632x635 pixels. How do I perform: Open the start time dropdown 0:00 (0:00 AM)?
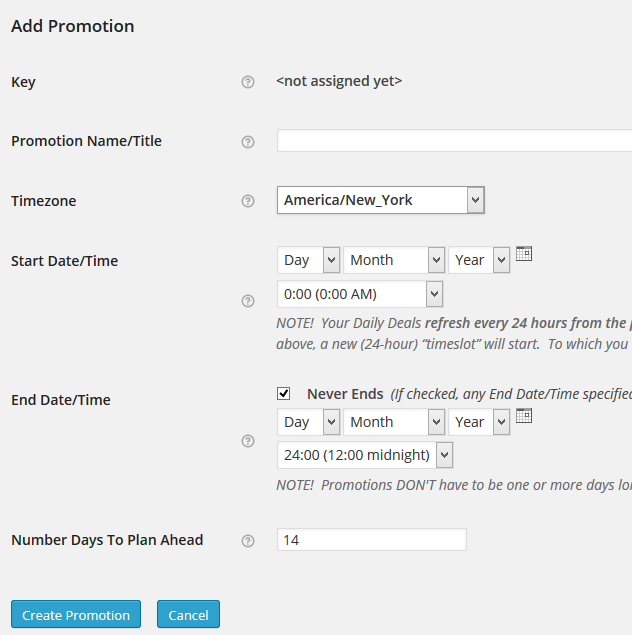(x=360, y=294)
